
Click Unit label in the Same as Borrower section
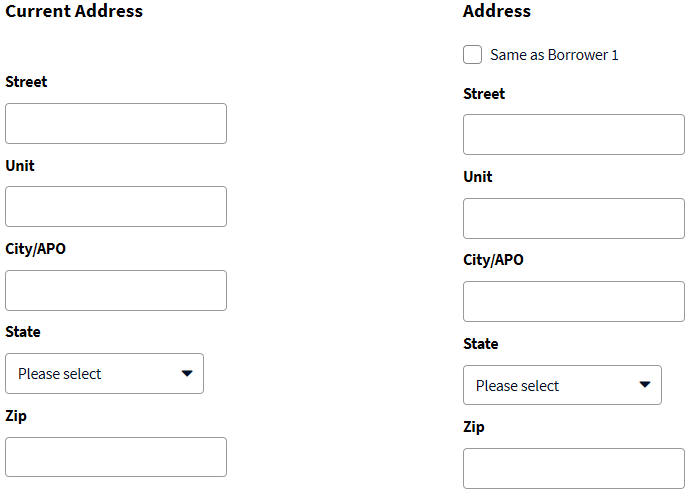tap(478, 177)
